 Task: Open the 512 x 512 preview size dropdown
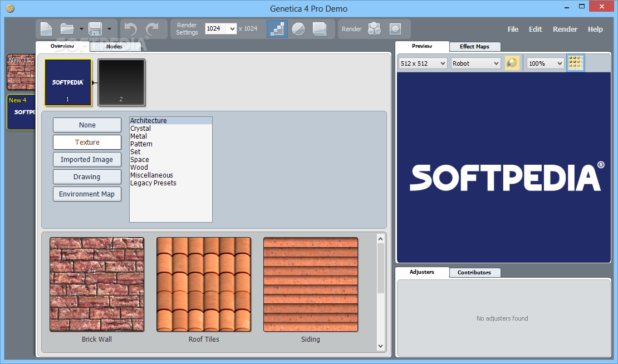coord(423,63)
